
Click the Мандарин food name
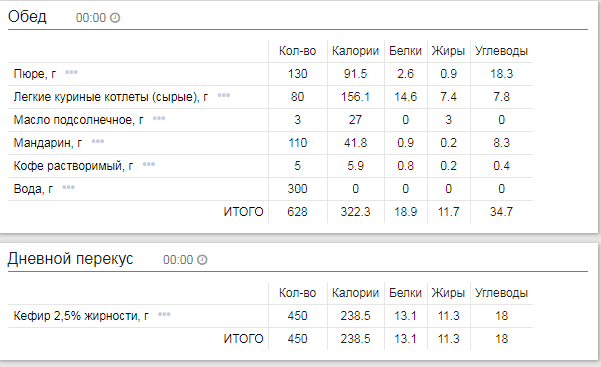48,143
